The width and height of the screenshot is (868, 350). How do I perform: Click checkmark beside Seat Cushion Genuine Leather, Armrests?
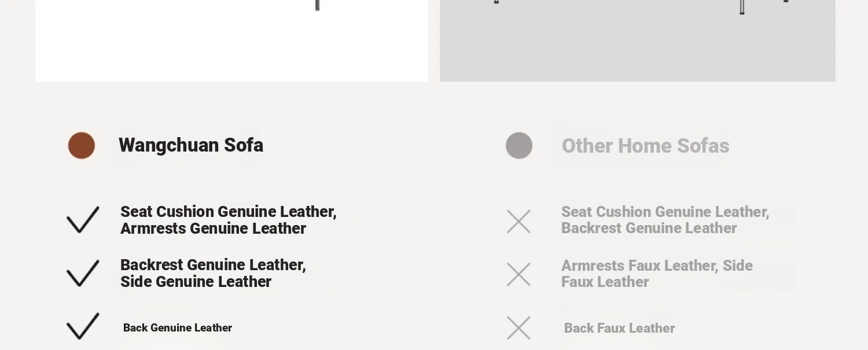(83, 220)
